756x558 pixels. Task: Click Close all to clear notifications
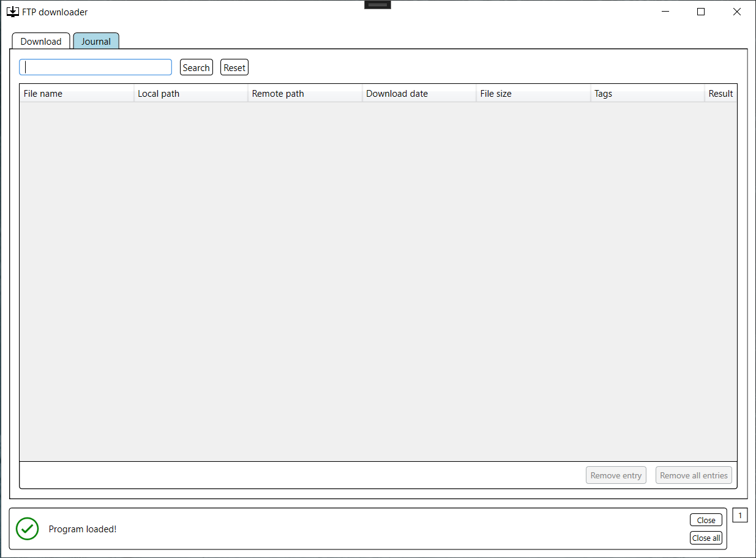705,538
